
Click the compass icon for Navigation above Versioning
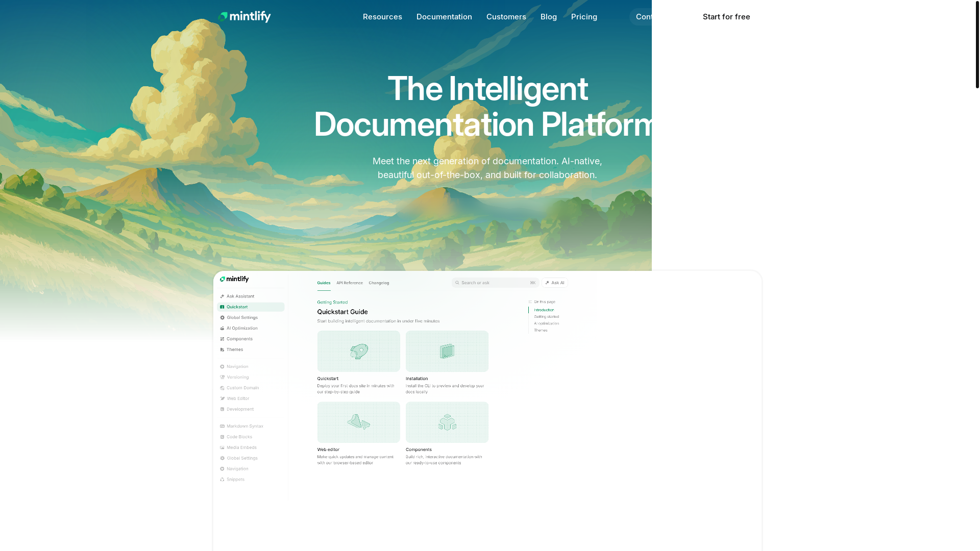[222, 367]
